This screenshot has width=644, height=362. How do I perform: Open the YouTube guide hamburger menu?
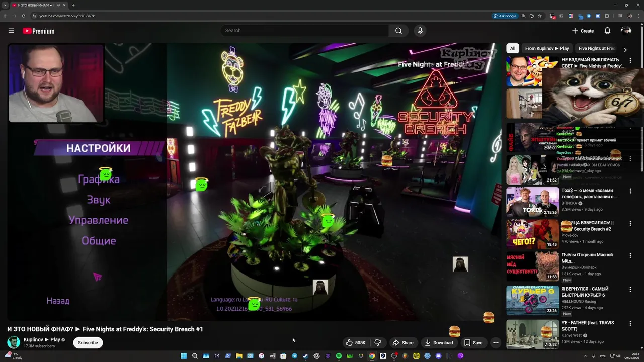click(11, 31)
